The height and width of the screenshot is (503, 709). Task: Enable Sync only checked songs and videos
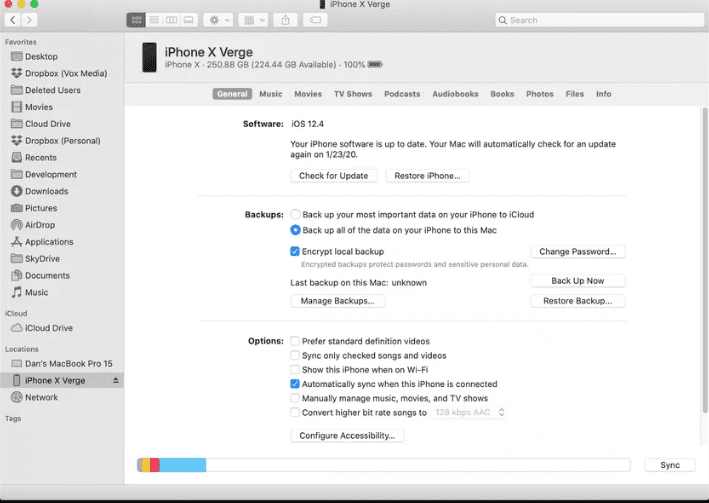coord(295,356)
